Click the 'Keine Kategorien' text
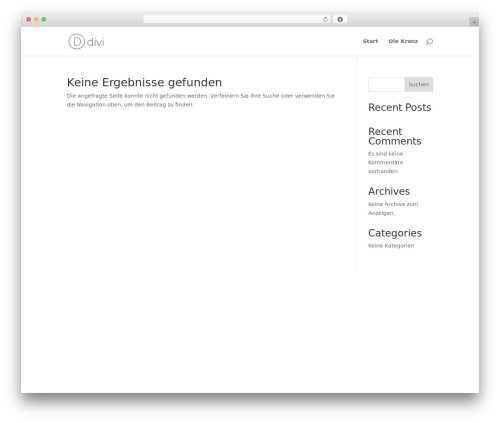The image size is (500, 423). click(x=391, y=246)
